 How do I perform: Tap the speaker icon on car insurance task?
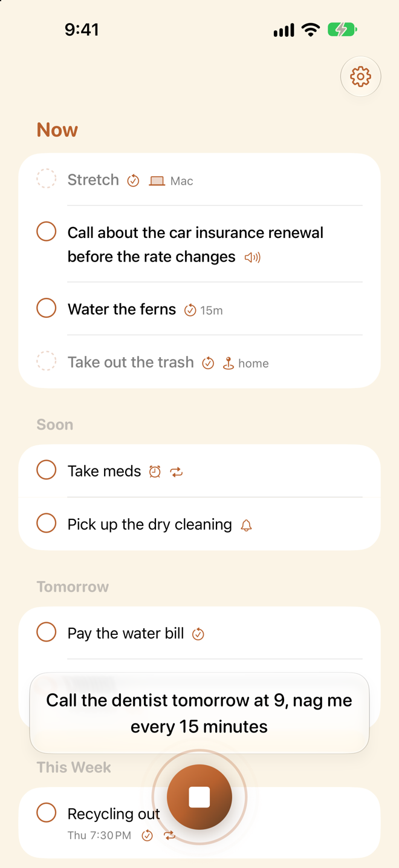252,257
